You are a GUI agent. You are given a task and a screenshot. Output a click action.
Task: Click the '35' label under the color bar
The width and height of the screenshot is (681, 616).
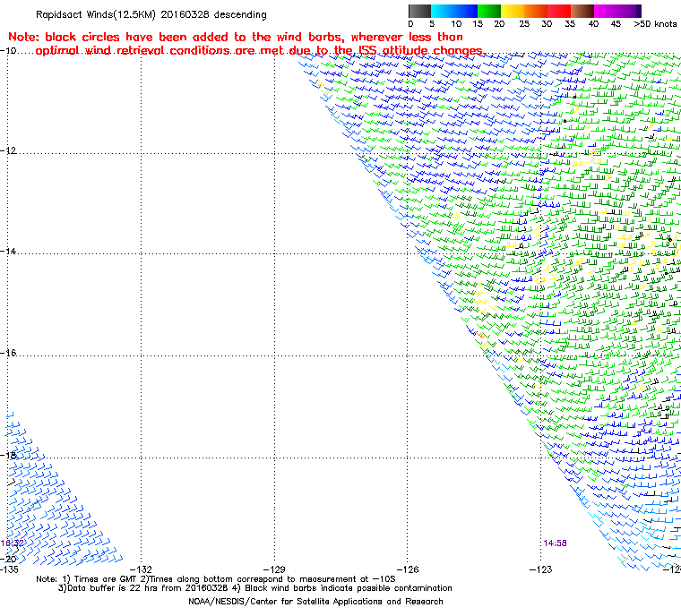570,24
